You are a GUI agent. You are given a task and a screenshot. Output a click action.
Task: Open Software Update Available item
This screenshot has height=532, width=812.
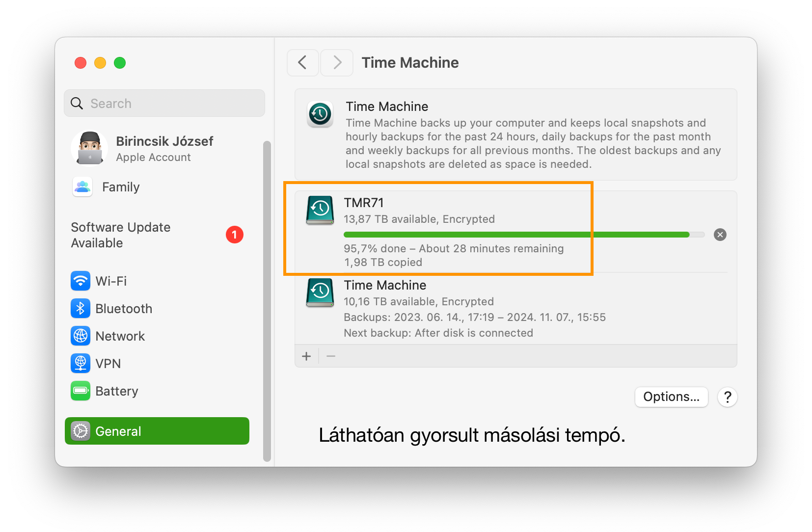click(x=157, y=235)
